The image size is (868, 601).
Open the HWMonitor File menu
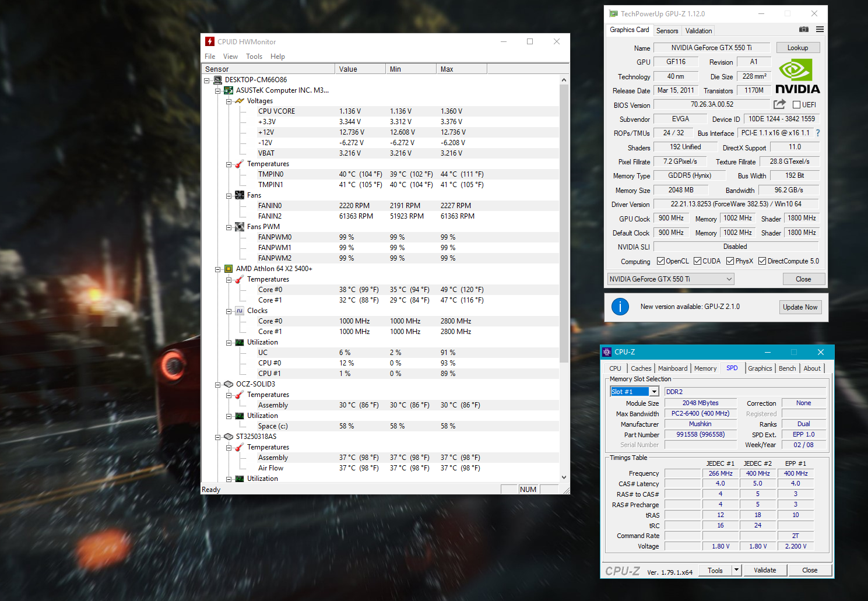(x=210, y=57)
